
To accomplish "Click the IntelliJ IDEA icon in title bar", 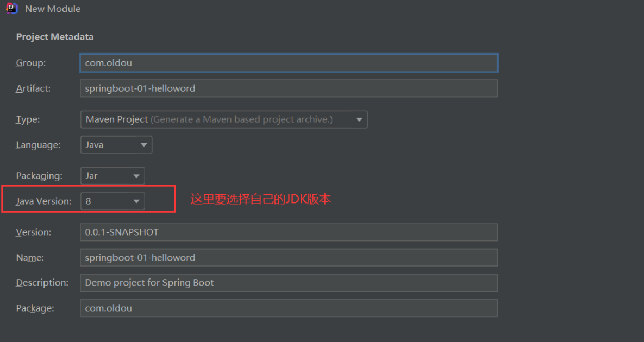I will [x=12, y=8].
